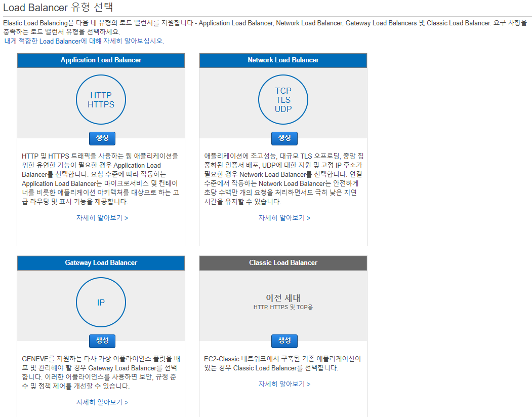Viewport: 532px width, 417px height.
Task: Click the 'HTTP, HTTPS 및 TCP용' subtitle
Action: [x=283, y=307]
